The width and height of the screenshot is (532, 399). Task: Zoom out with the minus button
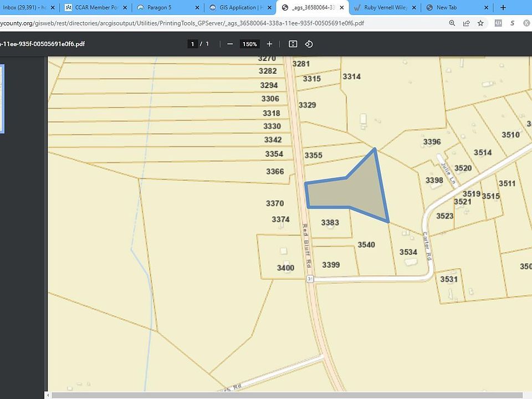point(229,44)
